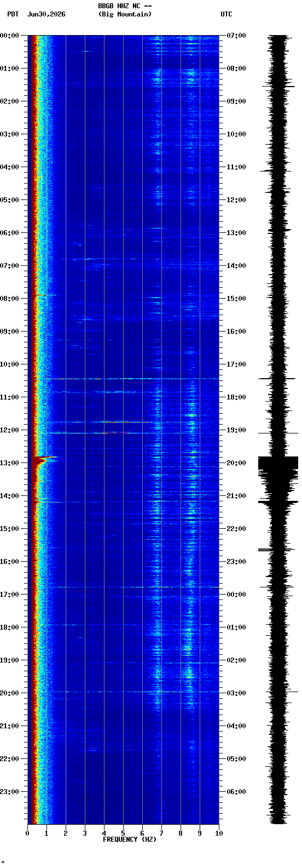Screen dimensions: 302x868
Task: Click UTC time label '06:00' on right axis
Action: [x=236, y=792]
